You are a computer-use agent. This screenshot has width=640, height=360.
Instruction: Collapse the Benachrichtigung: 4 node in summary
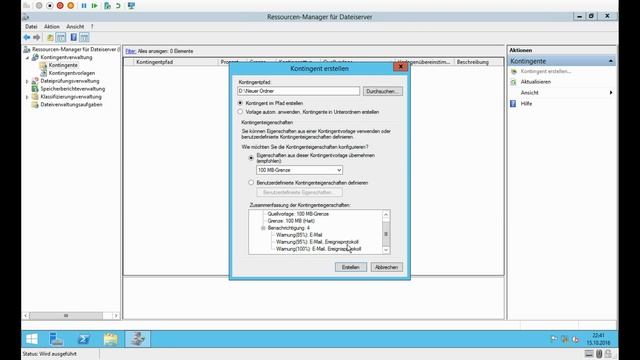coord(263,228)
